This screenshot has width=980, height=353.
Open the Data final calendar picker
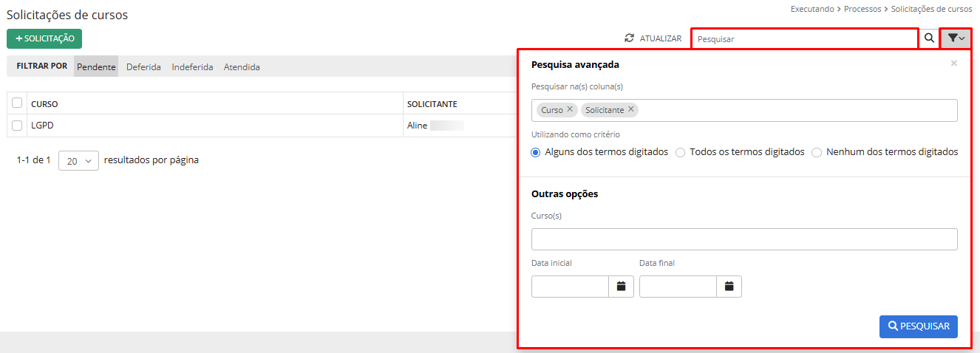coord(729,287)
